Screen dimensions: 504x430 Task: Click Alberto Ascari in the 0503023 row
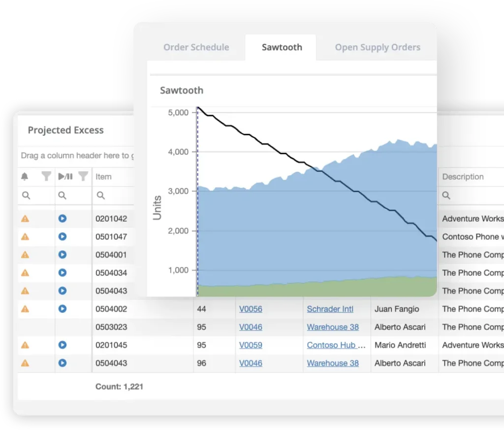[400, 327]
